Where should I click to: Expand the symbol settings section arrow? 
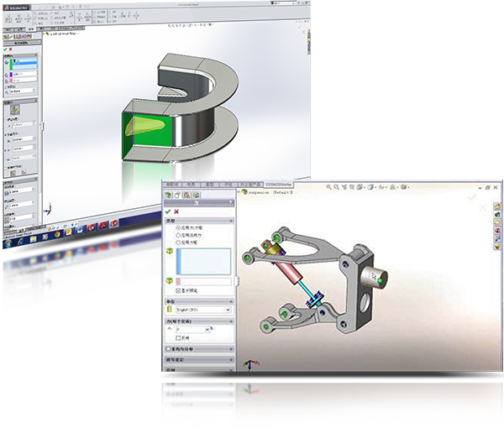(231, 360)
